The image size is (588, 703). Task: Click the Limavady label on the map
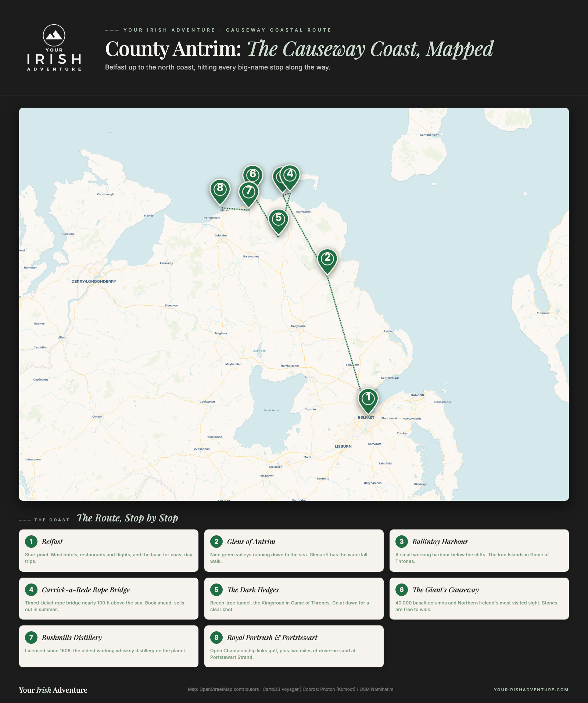(166, 263)
